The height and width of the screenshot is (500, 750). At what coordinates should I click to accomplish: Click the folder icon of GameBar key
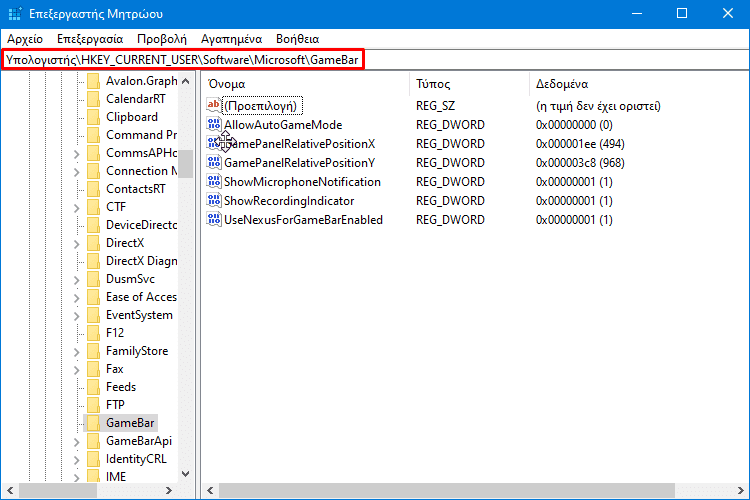(93, 422)
